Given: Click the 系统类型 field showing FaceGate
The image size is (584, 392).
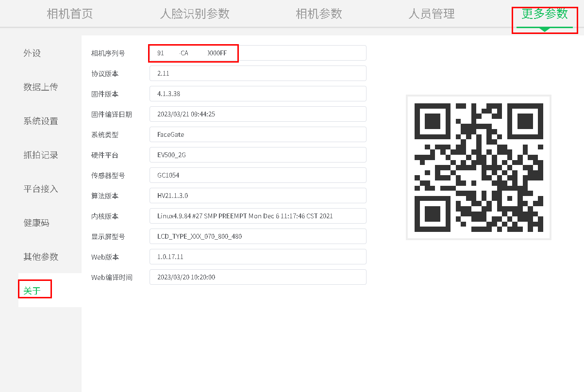Looking at the screenshot, I should click(x=258, y=134).
